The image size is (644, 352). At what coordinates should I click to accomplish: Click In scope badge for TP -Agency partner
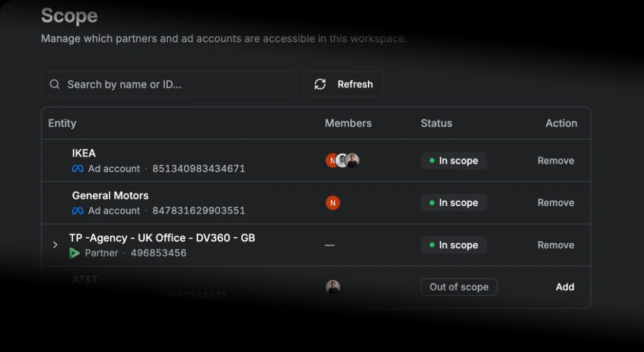click(x=454, y=245)
